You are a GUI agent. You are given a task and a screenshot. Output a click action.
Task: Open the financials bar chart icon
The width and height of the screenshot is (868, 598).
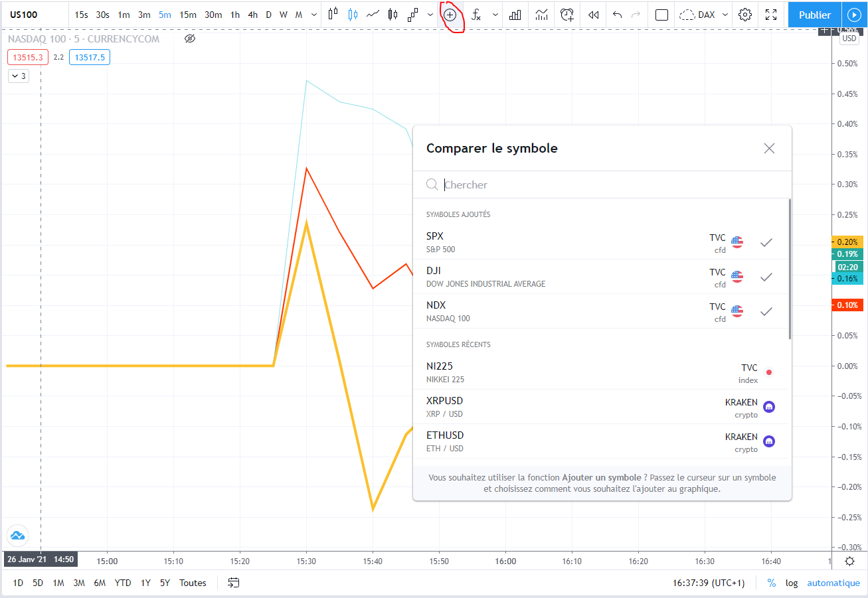click(x=515, y=15)
